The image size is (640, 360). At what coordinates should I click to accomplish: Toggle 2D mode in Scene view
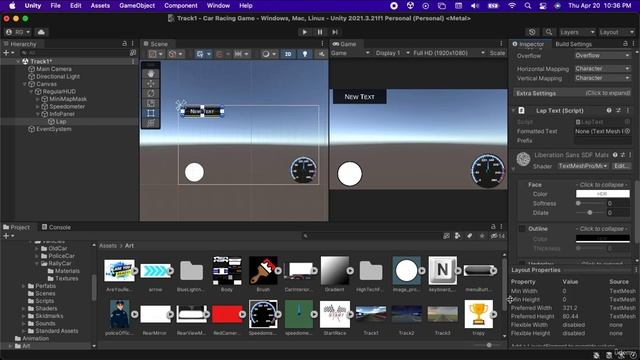pos(288,54)
